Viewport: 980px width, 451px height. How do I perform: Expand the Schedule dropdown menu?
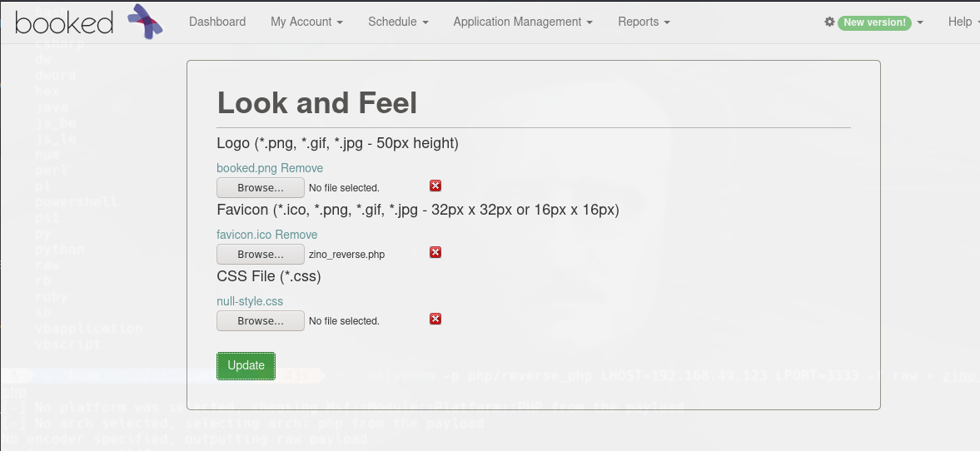pos(398,22)
